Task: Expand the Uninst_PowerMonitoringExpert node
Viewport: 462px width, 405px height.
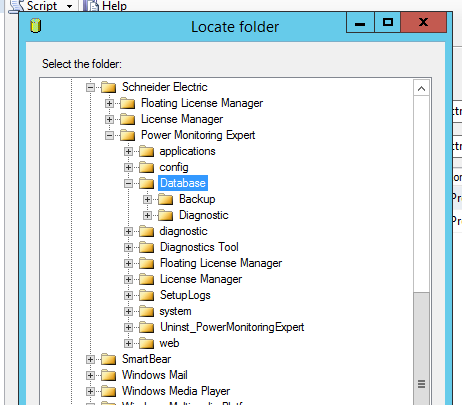Action: click(128, 327)
